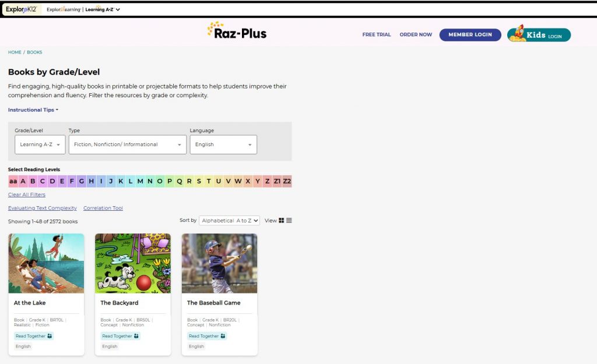Select reading level V
Screen dimensions: 597x364
pyautogui.click(x=228, y=182)
